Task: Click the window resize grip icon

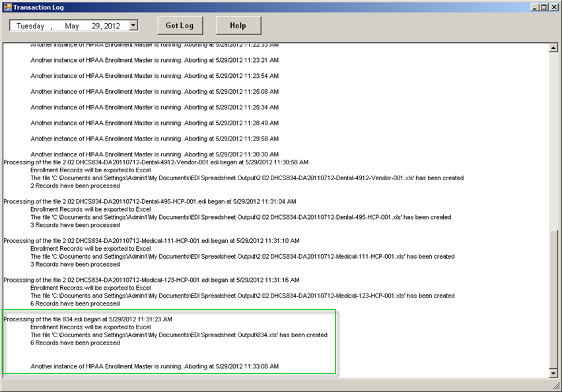Action: coord(556,386)
